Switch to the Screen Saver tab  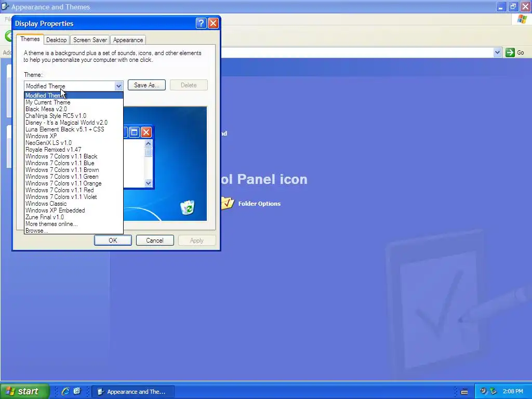coord(90,39)
